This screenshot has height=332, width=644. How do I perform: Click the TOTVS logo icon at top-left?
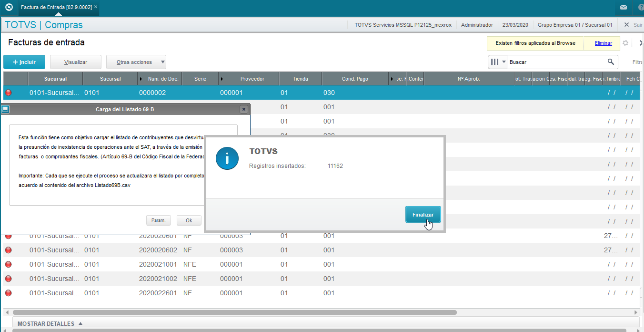click(x=8, y=7)
